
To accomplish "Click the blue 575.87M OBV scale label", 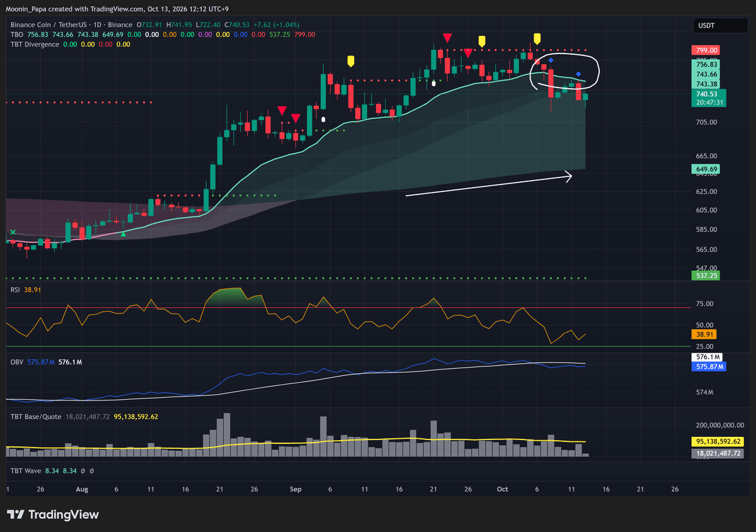I will pyautogui.click(x=709, y=366).
